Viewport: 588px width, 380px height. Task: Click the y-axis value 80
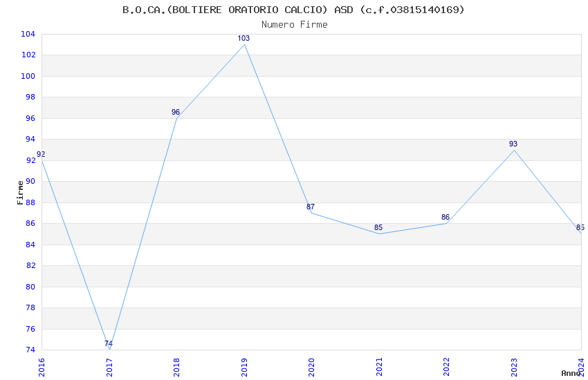coord(30,287)
